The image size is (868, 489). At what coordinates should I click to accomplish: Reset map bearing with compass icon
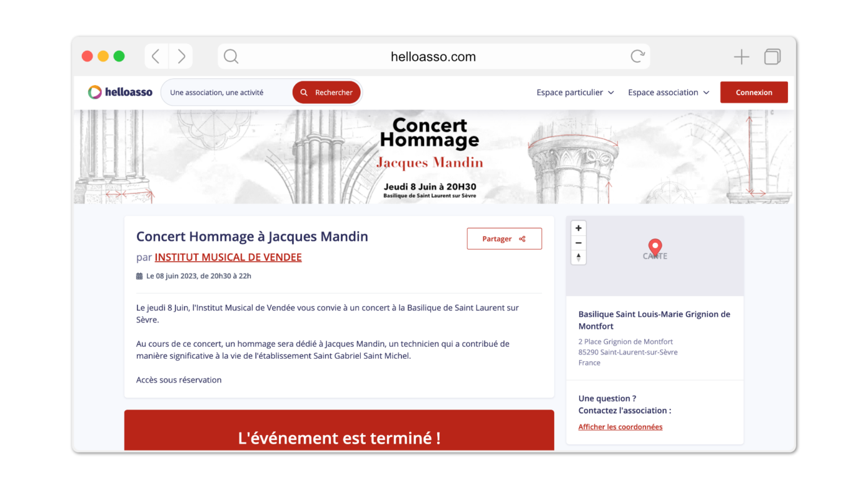(x=578, y=257)
